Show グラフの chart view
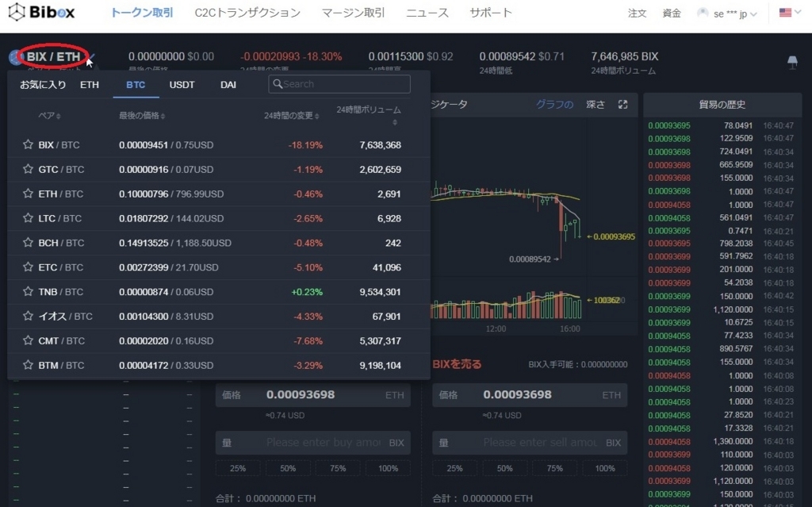Image resolution: width=812 pixels, height=507 pixels. [x=554, y=105]
